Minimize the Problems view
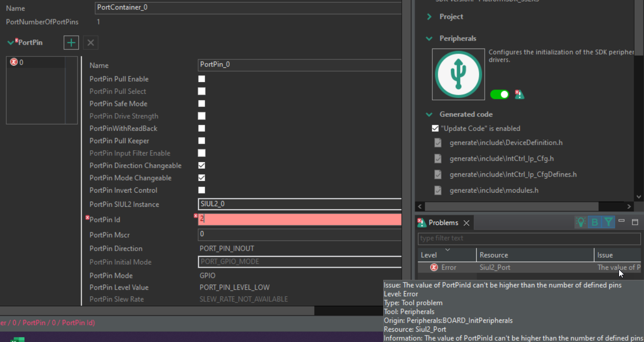 click(621, 221)
